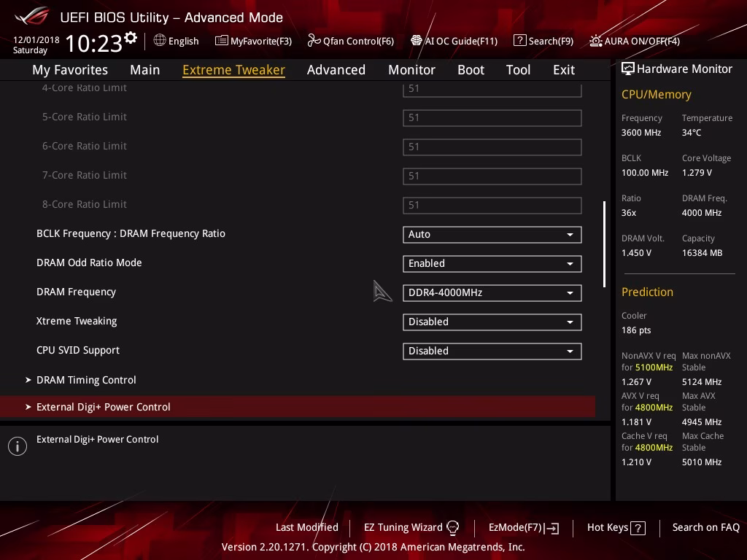The width and height of the screenshot is (747, 560).
Task: Click the 6-Core Ratio Limit field
Action: pyautogui.click(x=492, y=147)
